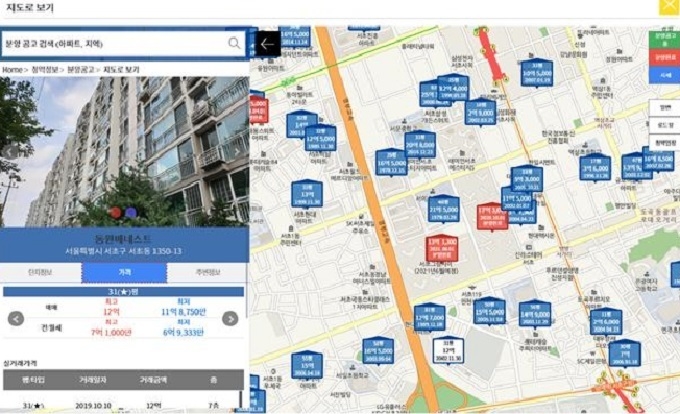The image size is (680, 414).
Task: Click the 거래일자 column header
Action: click(x=93, y=380)
